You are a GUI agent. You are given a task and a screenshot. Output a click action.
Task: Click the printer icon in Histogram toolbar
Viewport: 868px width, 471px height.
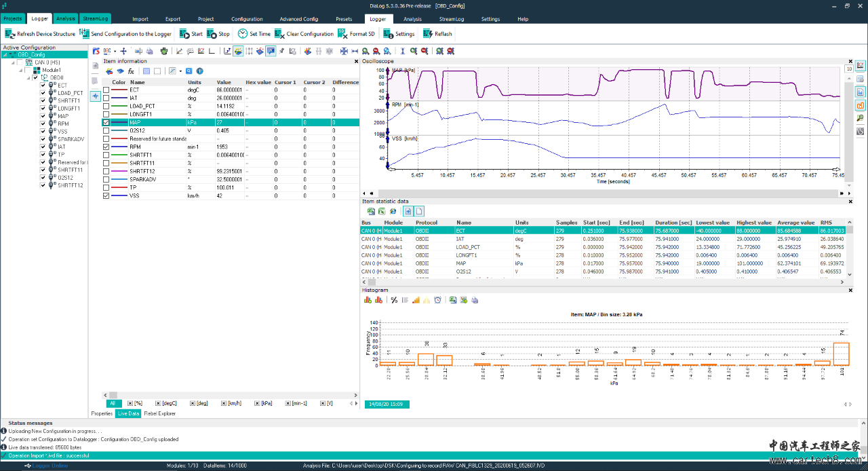click(x=475, y=300)
